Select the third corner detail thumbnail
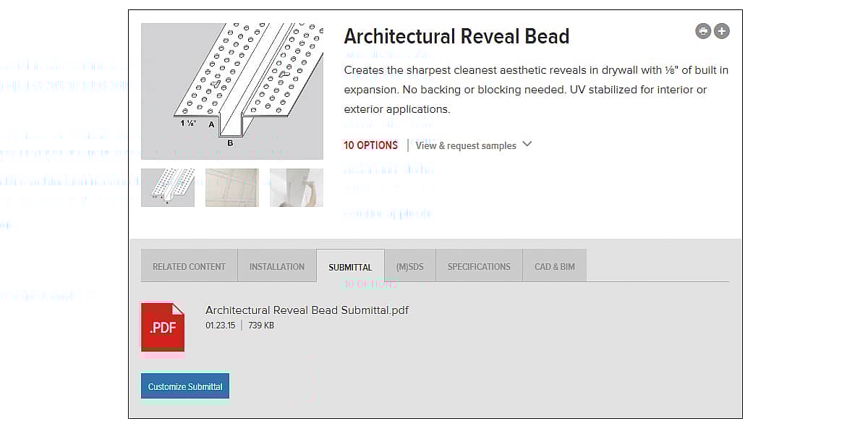The height and width of the screenshot is (434, 868). (x=297, y=187)
